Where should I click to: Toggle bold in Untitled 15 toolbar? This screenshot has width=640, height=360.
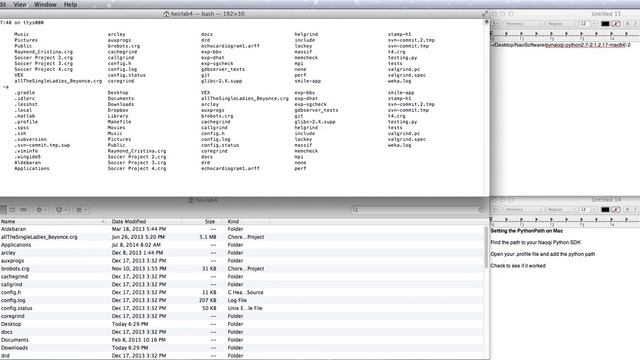pyautogui.click(x=627, y=24)
